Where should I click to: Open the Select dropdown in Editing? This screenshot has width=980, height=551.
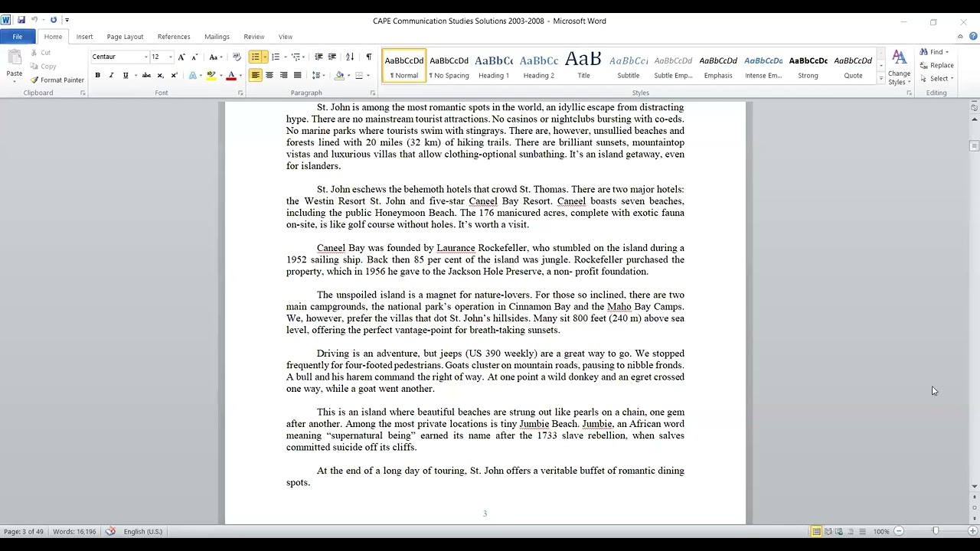coord(937,79)
